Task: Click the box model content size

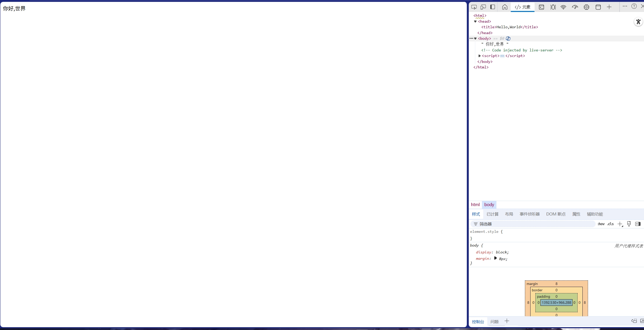Action: (x=556, y=303)
